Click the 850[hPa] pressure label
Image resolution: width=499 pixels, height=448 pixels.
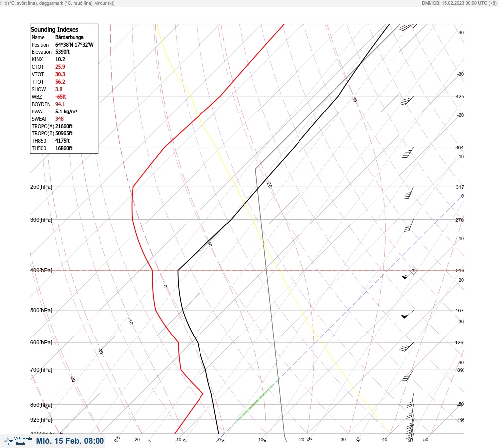[41, 405]
